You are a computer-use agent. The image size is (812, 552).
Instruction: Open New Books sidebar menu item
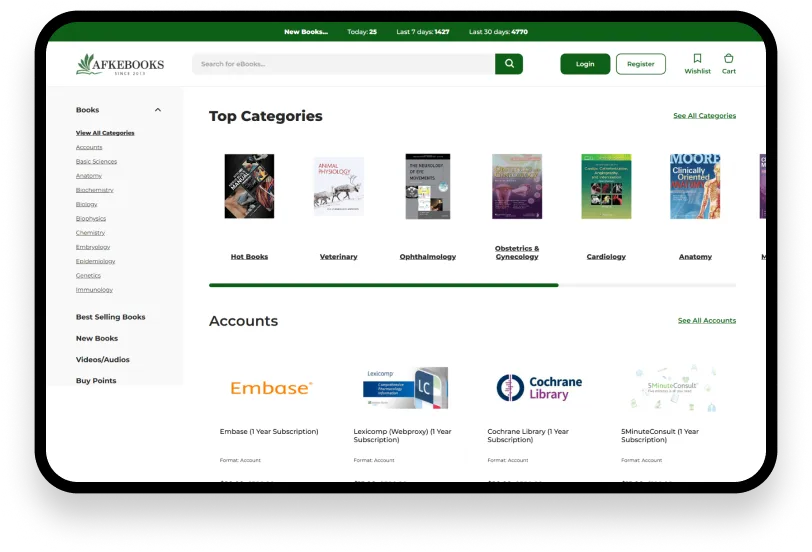97,338
